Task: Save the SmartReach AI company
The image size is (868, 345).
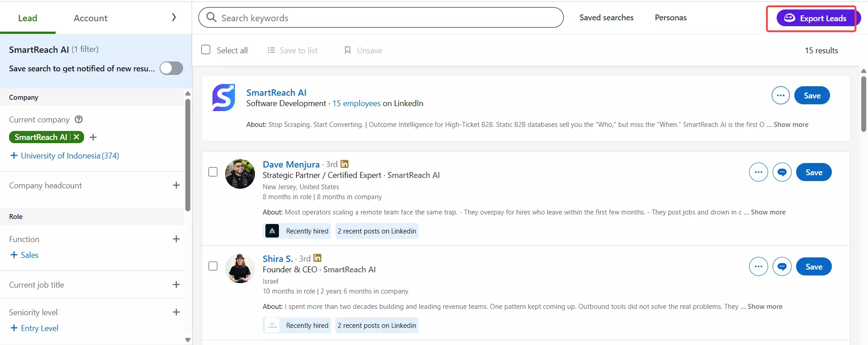Action: pyautogui.click(x=812, y=95)
